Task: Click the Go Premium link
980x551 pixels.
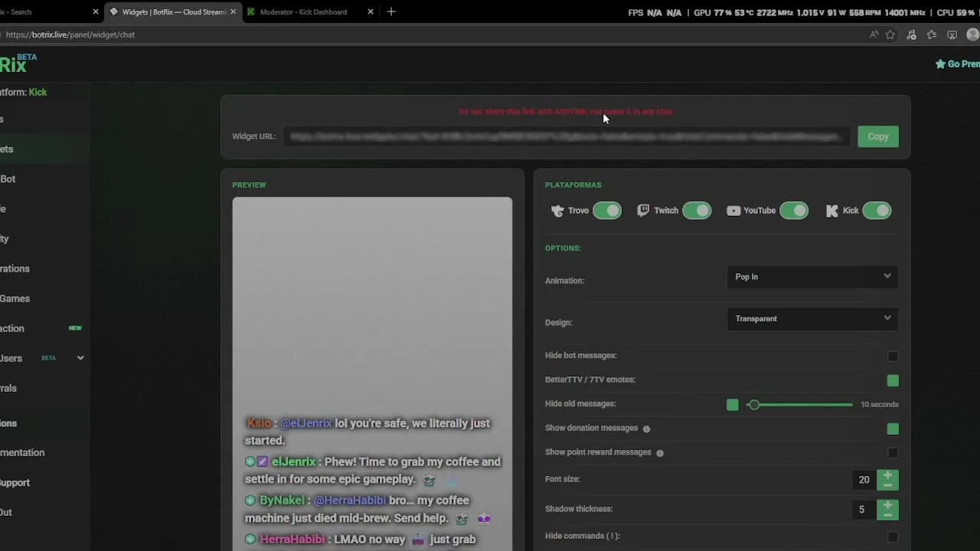Action: click(958, 64)
